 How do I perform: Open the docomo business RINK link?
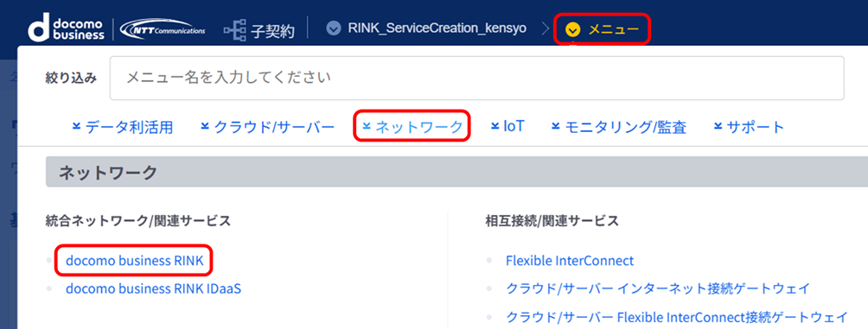135,261
